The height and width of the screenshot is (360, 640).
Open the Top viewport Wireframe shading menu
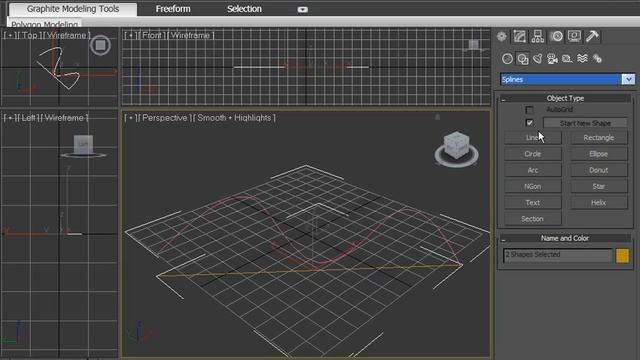pos(66,36)
